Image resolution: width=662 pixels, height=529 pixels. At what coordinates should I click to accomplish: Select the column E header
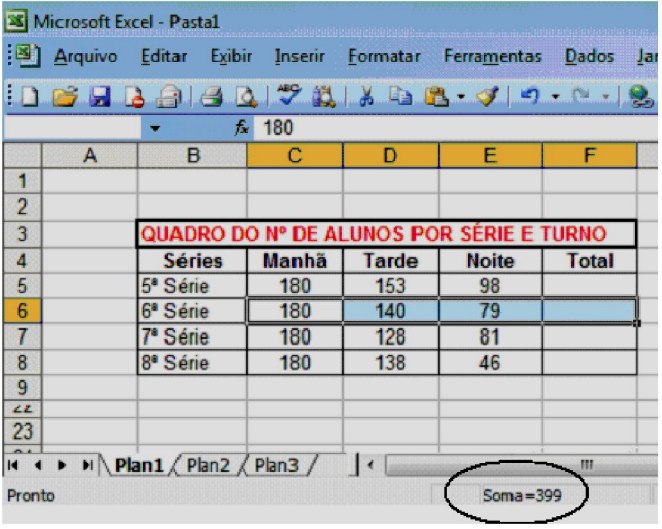coord(491,156)
